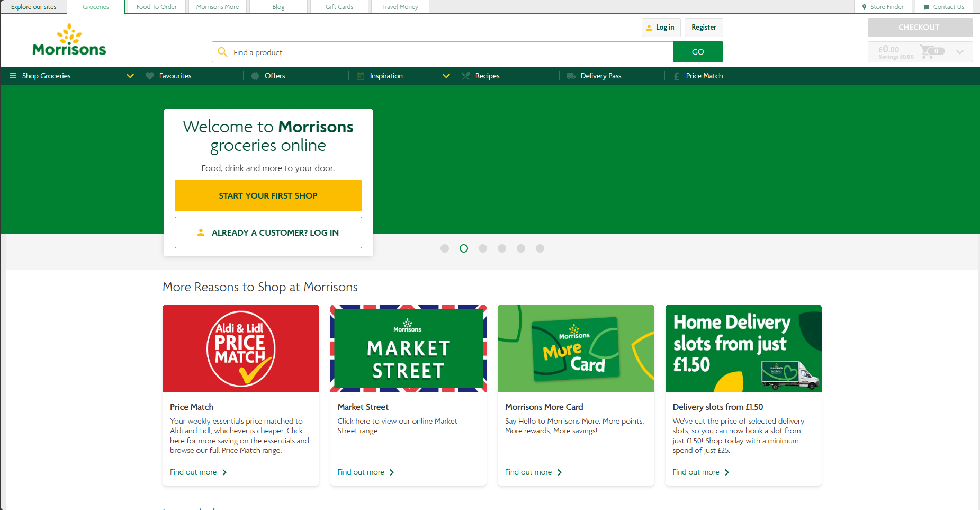Click the £0.00 basket total

pyautogui.click(x=889, y=49)
